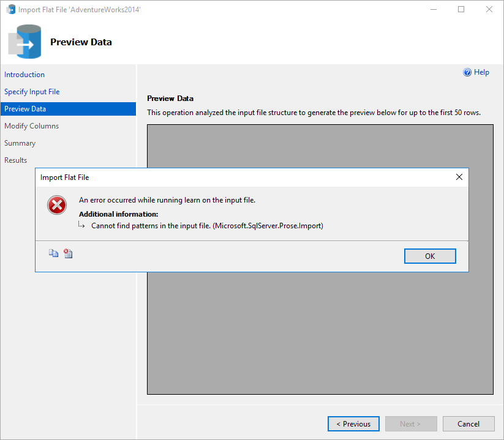This screenshot has height=440, width=504.
Task: Select the Summary step in sidebar
Action: (20, 143)
